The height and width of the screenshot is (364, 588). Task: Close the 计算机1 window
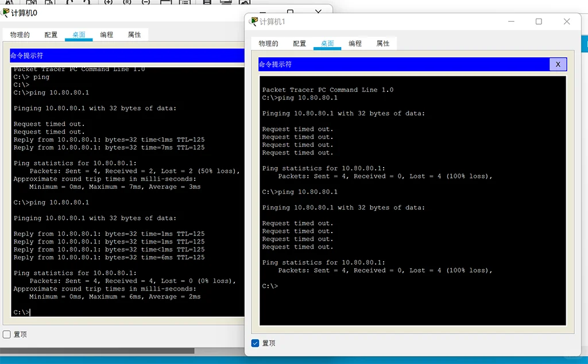point(567,21)
